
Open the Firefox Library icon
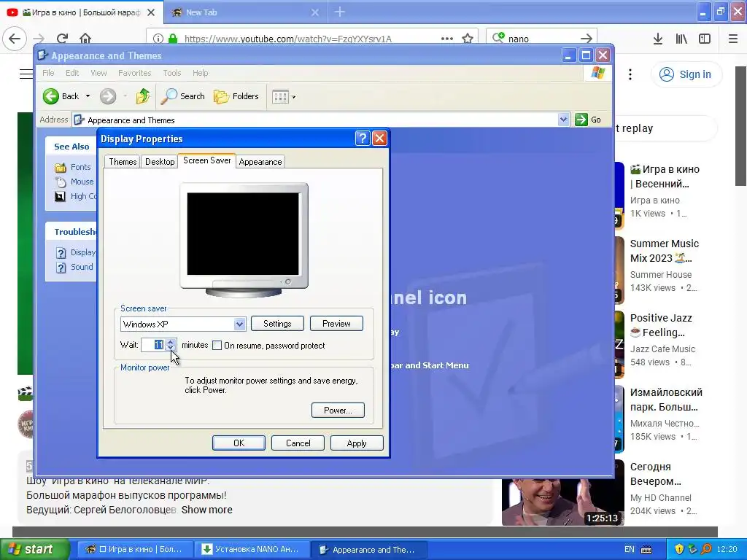(x=681, y=39)
